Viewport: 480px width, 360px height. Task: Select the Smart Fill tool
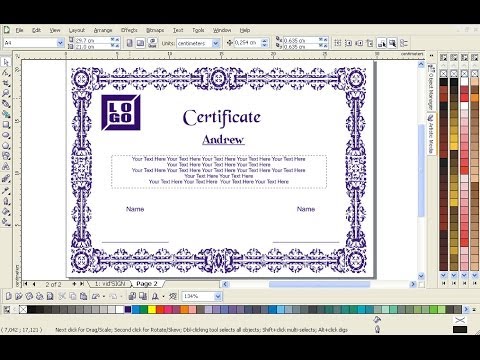(6, 114)
